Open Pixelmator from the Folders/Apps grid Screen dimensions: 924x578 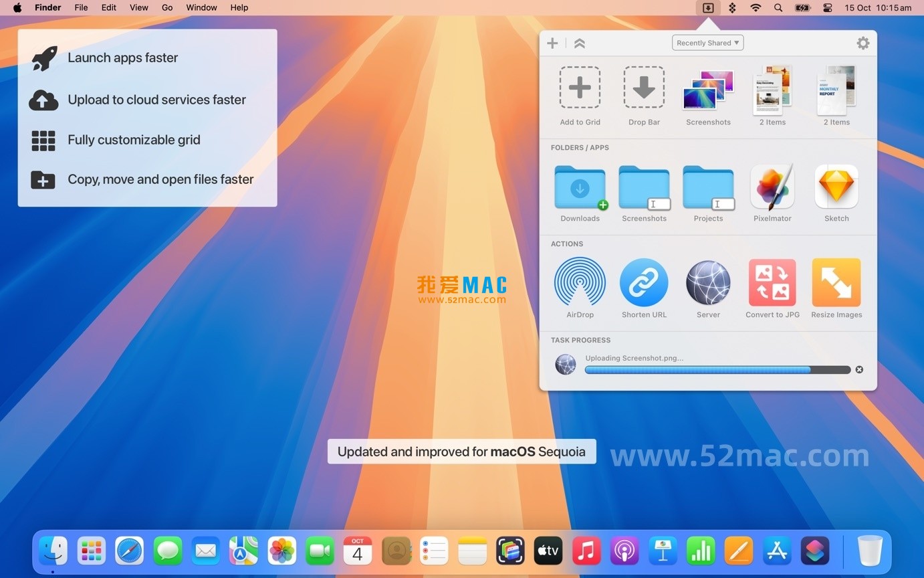(772, 187)
